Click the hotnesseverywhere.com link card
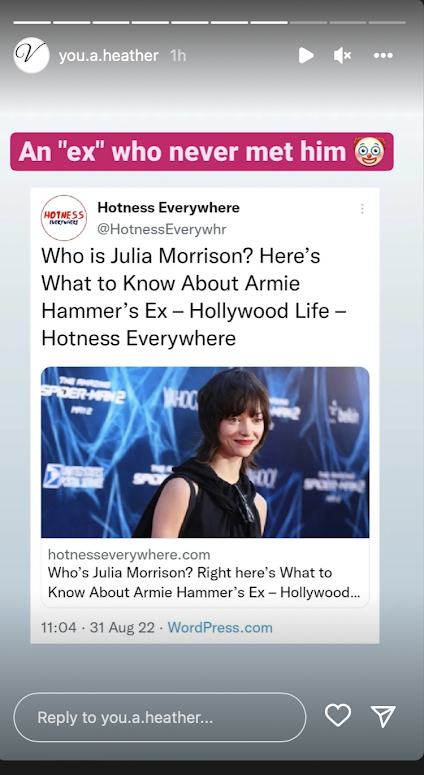This screenshot has height=775, width=424. [x=205, y=572]
